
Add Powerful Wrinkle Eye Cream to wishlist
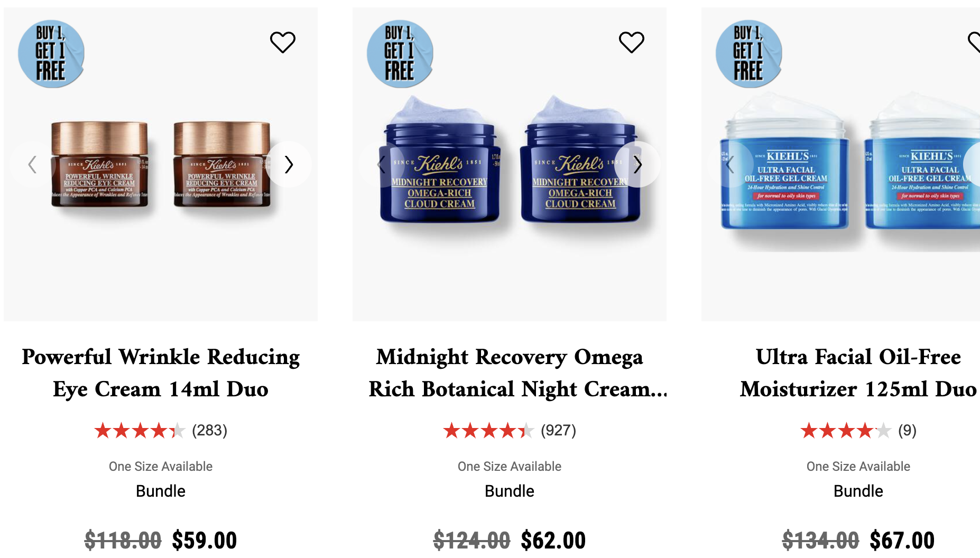coord(283,42)
